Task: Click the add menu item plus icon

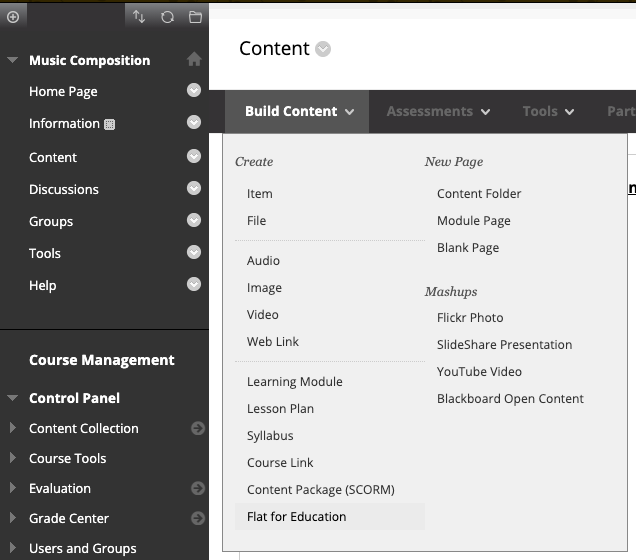Action: pyautogui.click(x=13, y=17)
